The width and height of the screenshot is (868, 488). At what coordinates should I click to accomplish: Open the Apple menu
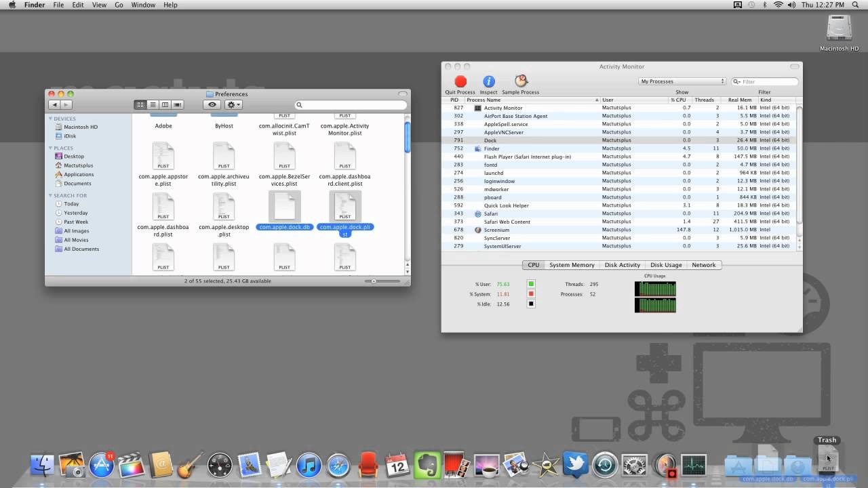pyautogui.click(x=12, y=5)
